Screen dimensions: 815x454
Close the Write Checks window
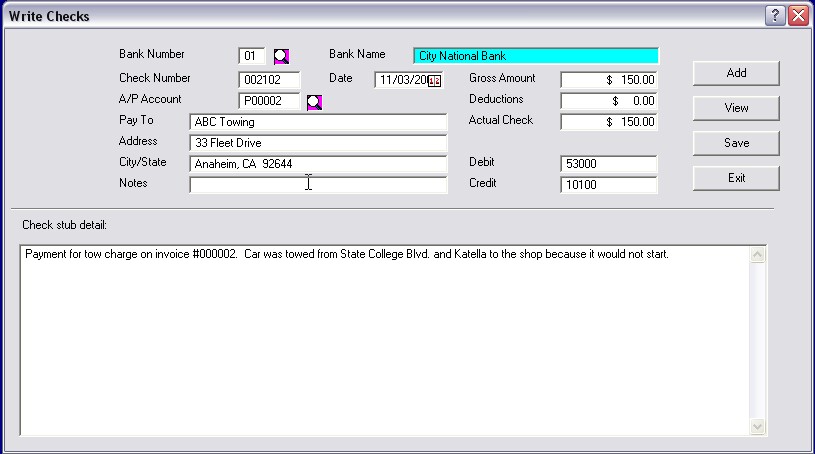pyautogui.click(x=798, y=16)
